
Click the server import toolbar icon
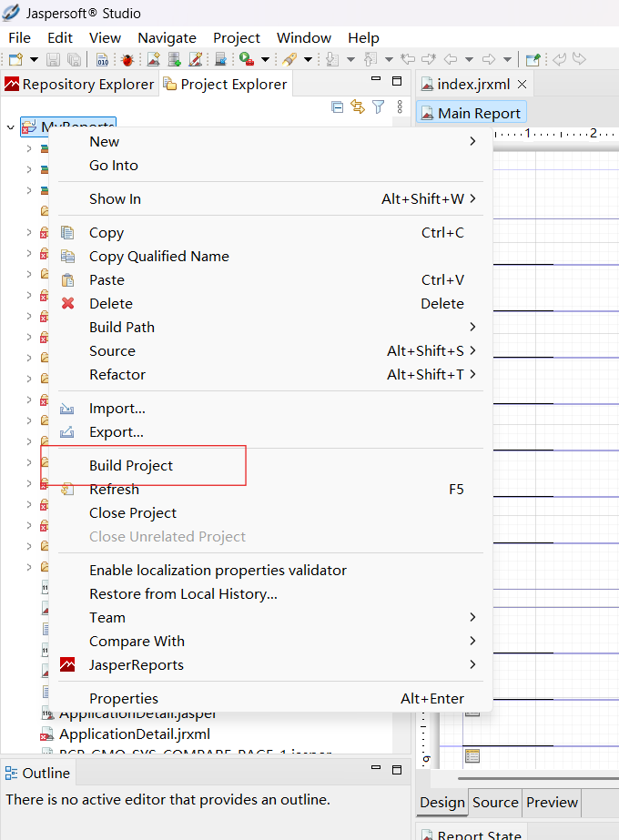pos(221,59)
